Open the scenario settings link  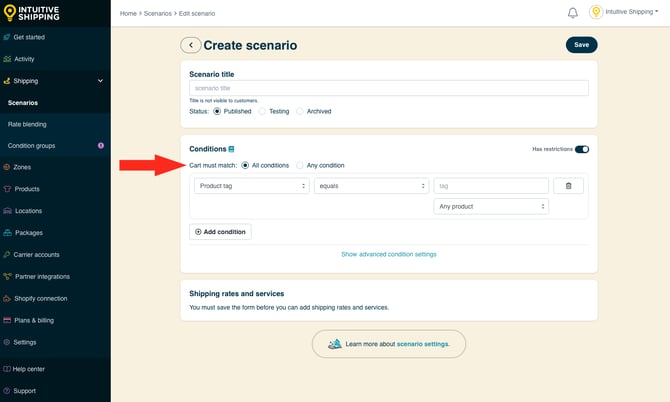click(423, 344)
